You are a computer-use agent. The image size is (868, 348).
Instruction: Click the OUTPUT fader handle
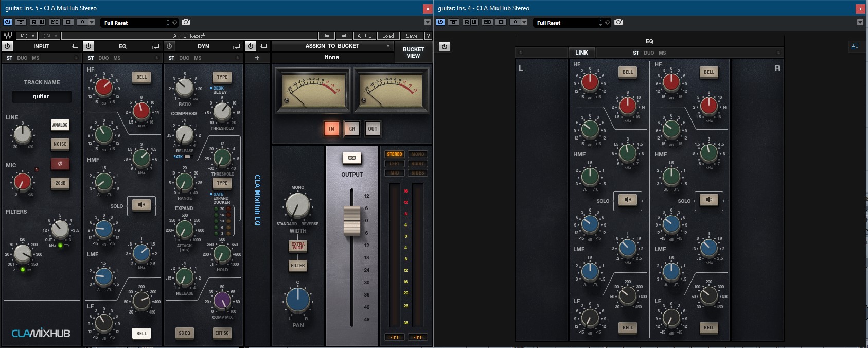coord(352,220)
